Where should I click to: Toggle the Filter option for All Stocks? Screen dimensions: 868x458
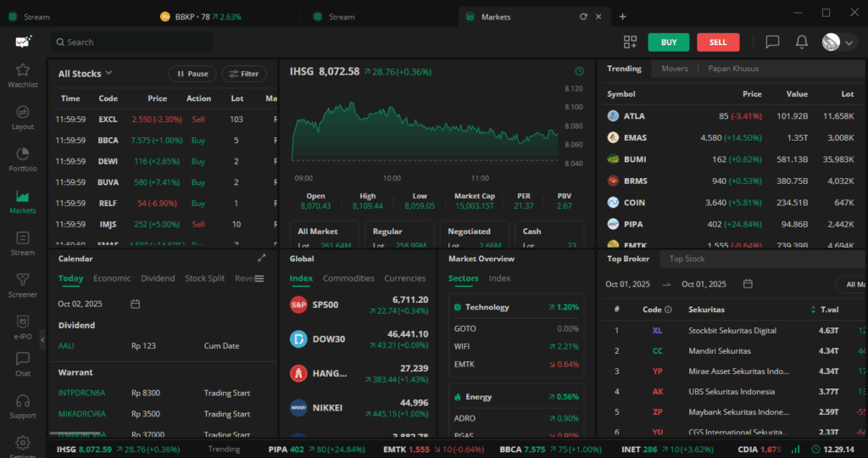[244, 74]
